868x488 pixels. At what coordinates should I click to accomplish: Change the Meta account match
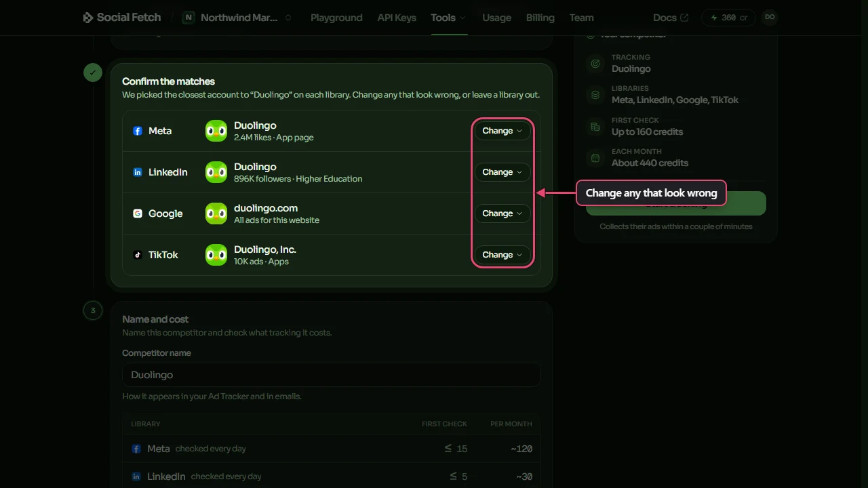[x=502, y=131]
